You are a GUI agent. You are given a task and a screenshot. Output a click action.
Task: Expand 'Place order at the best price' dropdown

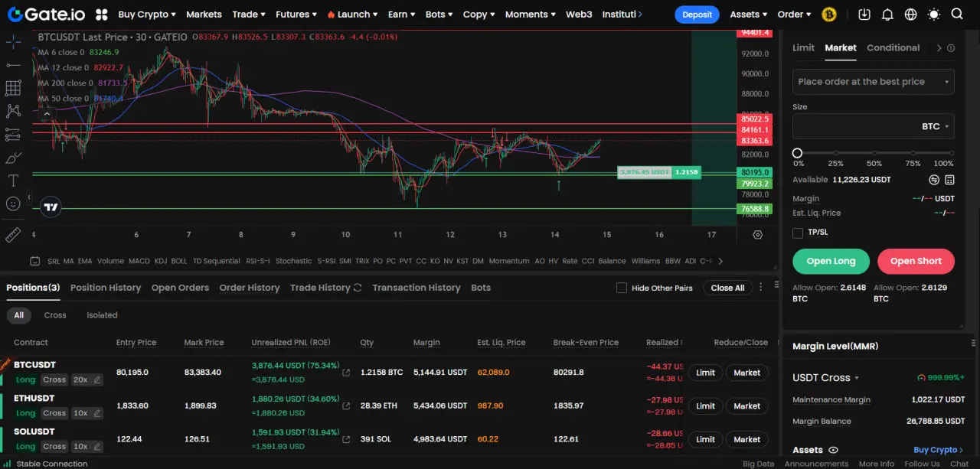coord(873,82)
